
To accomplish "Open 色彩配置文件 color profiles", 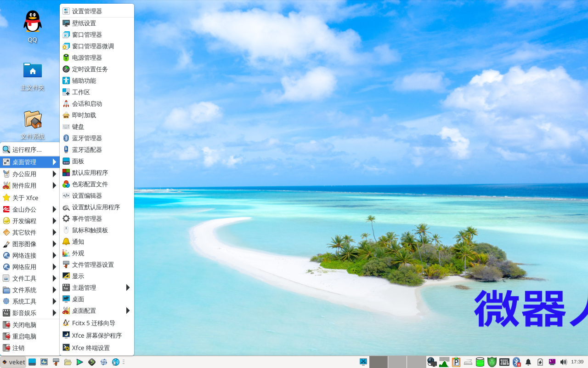I will coord(97,184).
